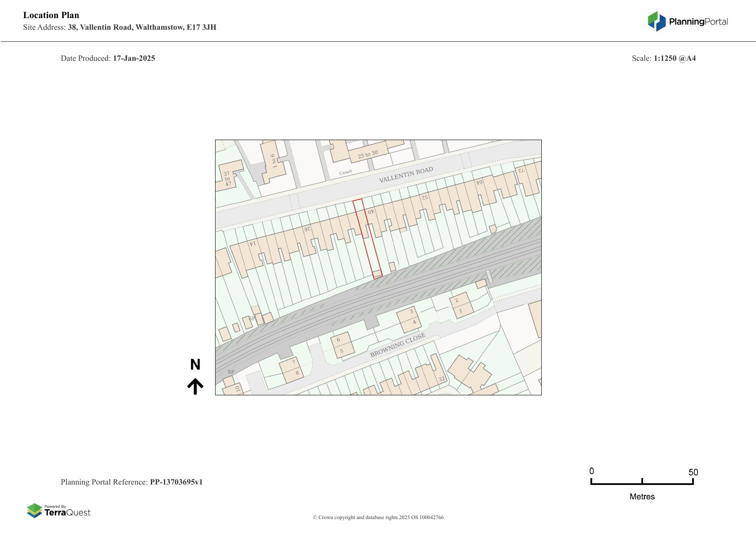Click the Metres label under scale bar

pyautogui.click(x=642, y=497)
